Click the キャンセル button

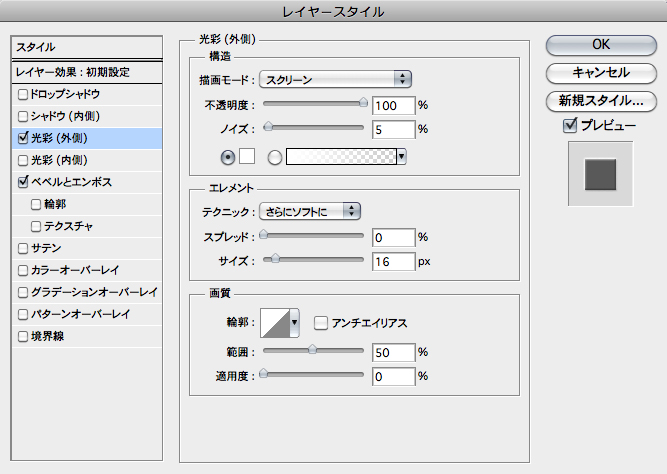coord(600,72)
